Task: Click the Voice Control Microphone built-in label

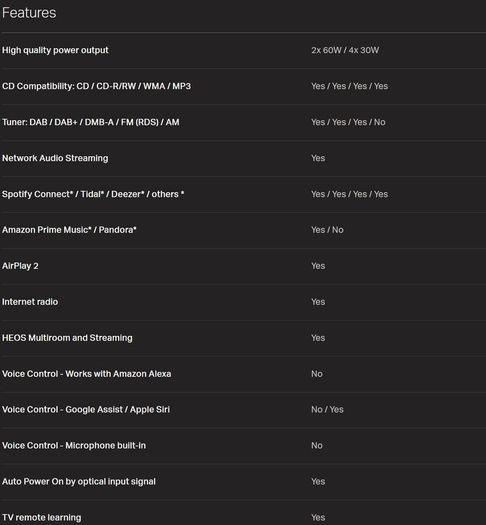Action: [74, 446]
